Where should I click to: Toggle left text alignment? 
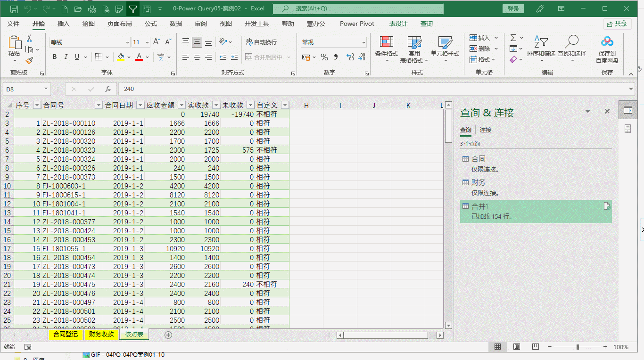click(x=186, y=57)
